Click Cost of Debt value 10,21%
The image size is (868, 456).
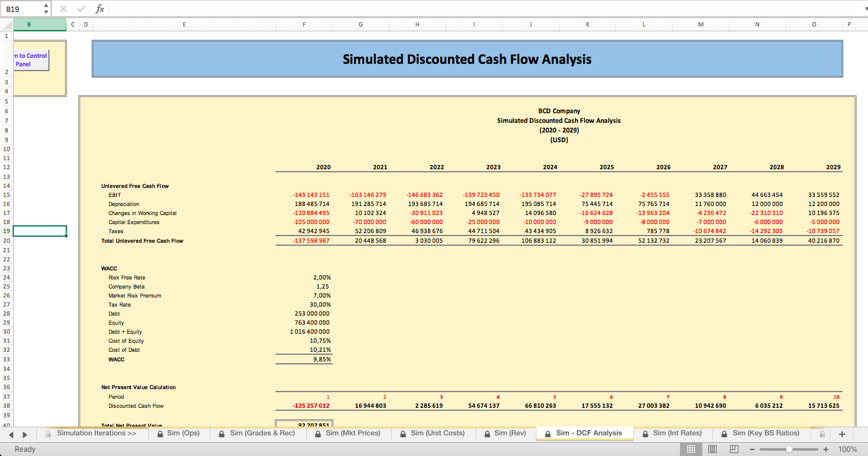click(320, 350)
